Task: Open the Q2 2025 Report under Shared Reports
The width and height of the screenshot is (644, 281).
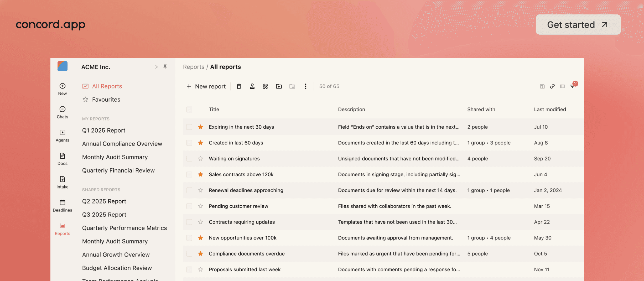Action: [x=104, y=201]
